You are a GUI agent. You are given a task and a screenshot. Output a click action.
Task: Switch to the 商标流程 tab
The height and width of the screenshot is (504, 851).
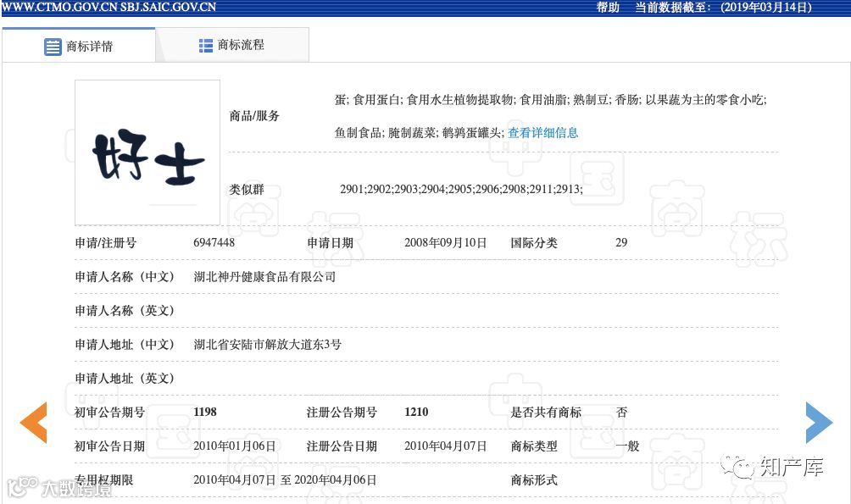[x=232, y=45]
